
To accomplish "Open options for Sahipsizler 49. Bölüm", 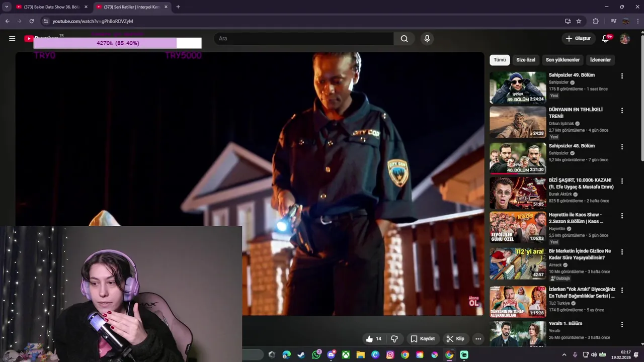I will point(622,76).
